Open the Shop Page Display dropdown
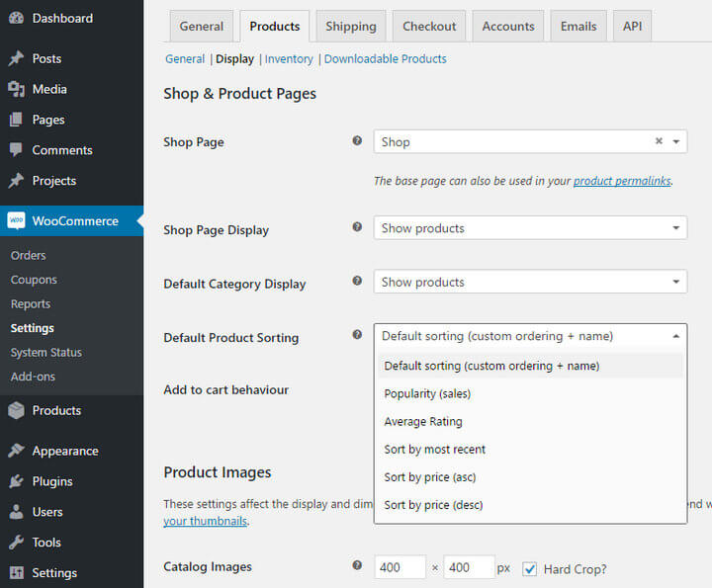712x588 pixels. click(x=530, y=227)
